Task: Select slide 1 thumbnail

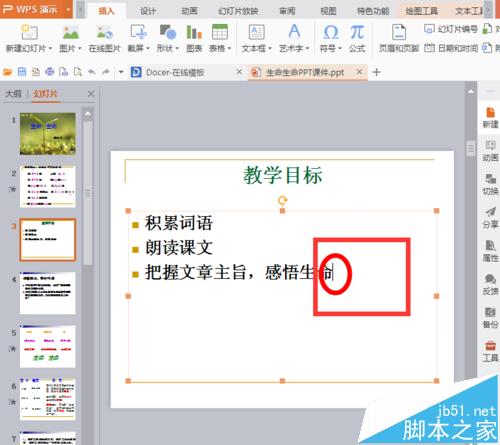Action: 48,134
